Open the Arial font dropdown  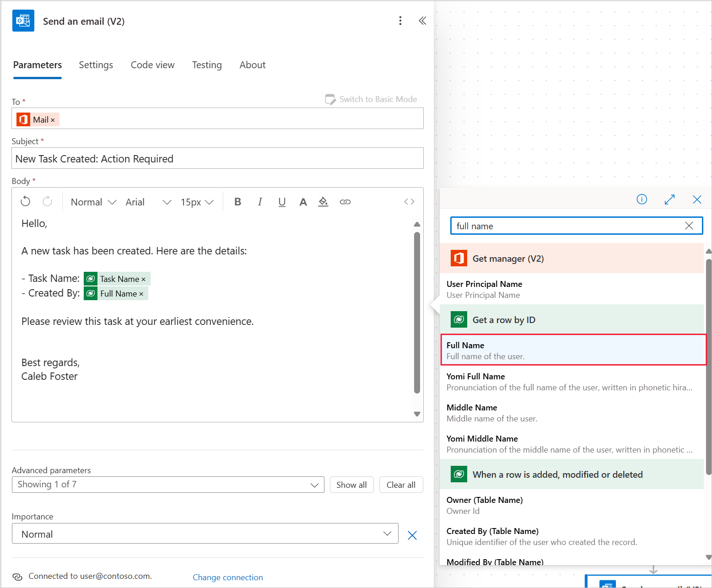(148, 202)
